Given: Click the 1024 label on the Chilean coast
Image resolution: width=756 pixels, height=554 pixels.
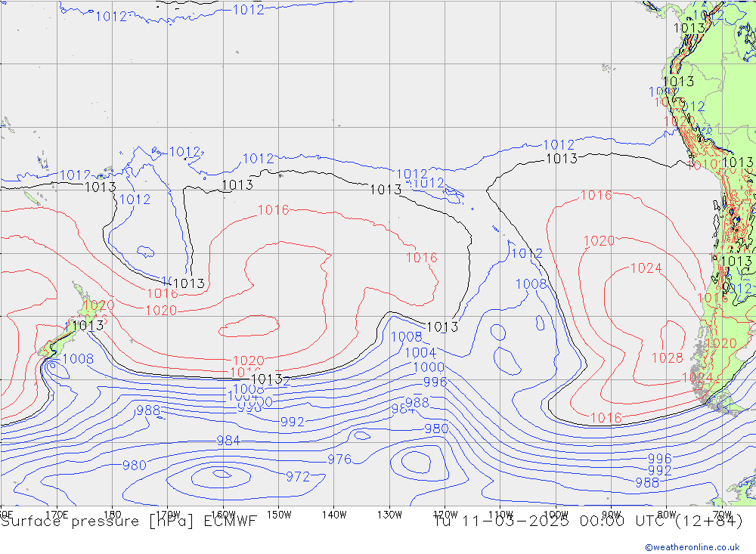Looking at the screenshot, I should click(x=697, y=378).
